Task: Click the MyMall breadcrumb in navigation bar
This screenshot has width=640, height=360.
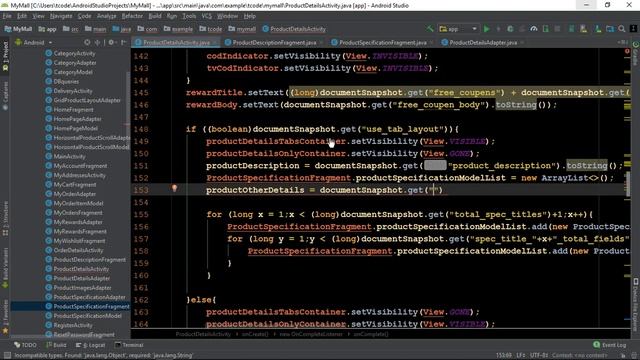Action: coord(18,29)
